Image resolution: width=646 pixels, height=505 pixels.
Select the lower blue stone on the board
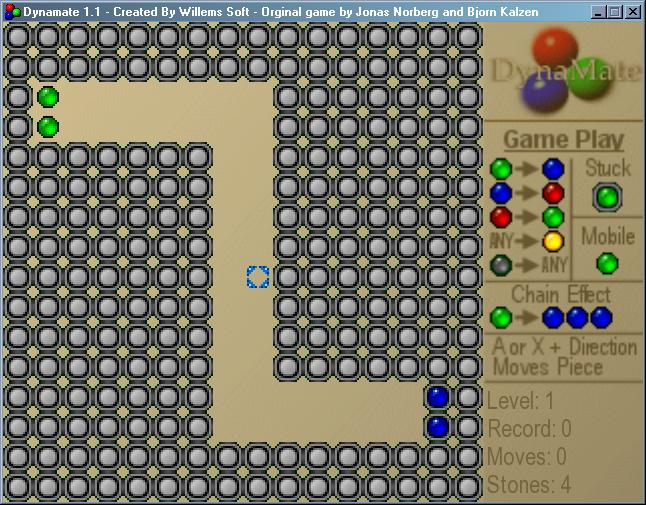coord(438,427)
